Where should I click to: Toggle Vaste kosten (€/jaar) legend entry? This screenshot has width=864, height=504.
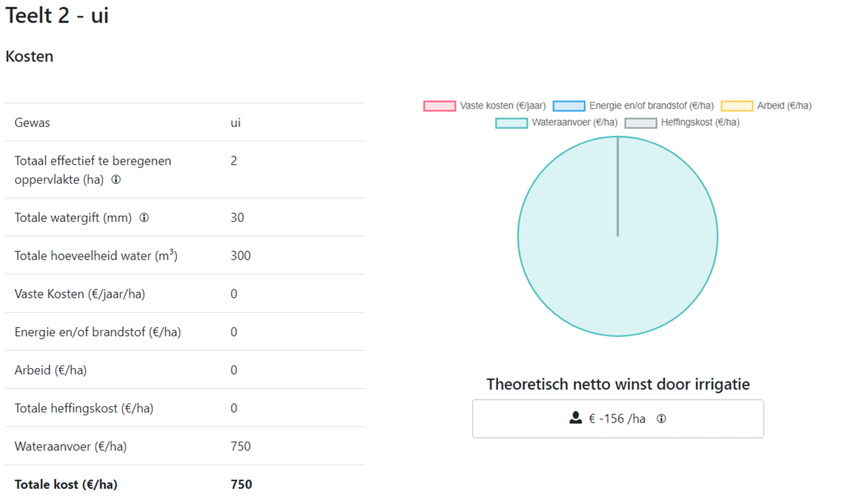pos(502,106)
